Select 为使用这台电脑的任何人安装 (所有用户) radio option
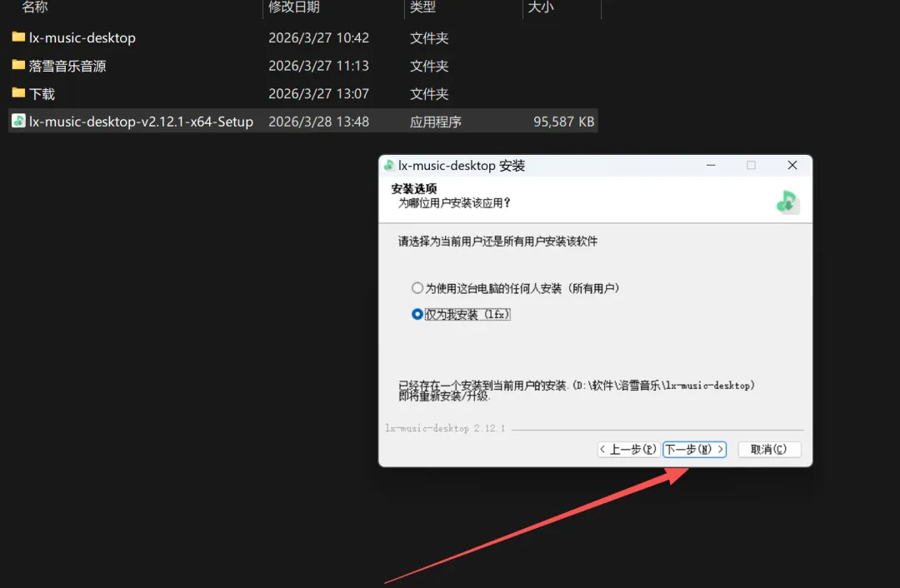Viewport: 900px width, 588px height. pos(417,288)
